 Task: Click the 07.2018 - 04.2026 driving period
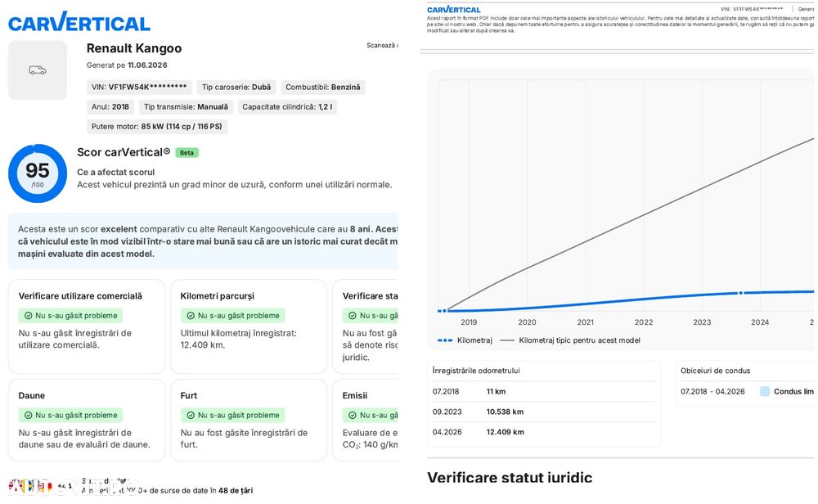712,391
